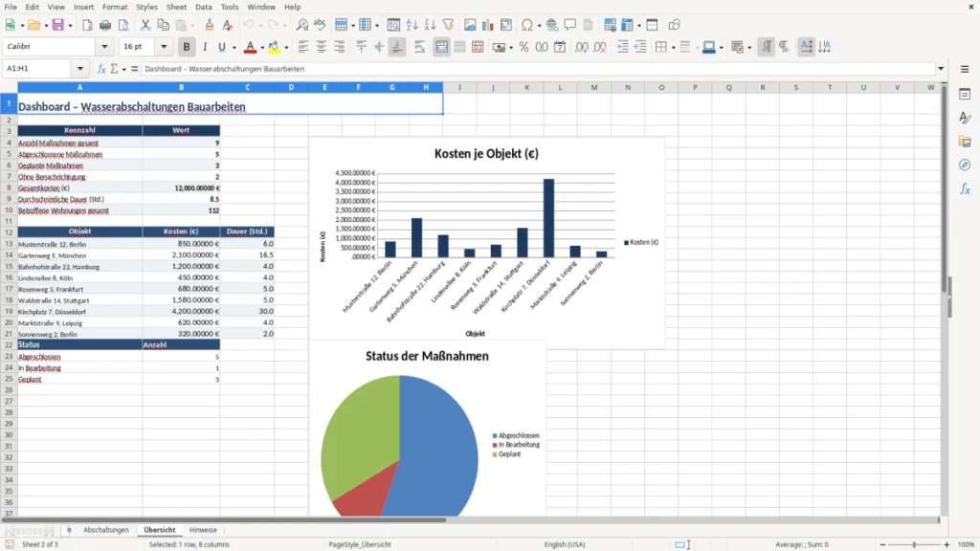The height and width of the screenshot is (551, 980).
Task: Run the spelling check
Action: [x=320, y=25]
